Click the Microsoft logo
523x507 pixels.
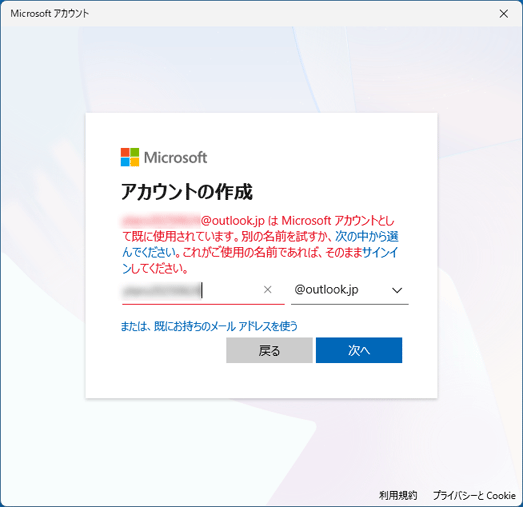tap(164, 157)
